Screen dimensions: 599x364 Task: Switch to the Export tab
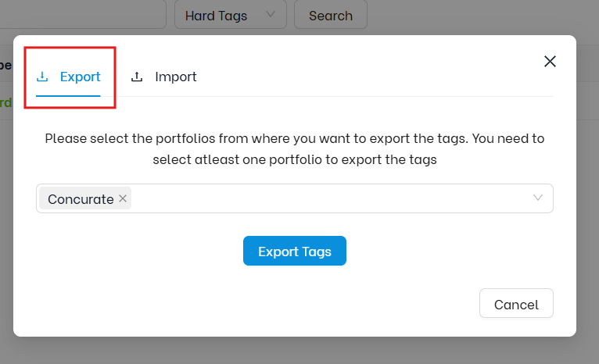(x=68, y=77)
